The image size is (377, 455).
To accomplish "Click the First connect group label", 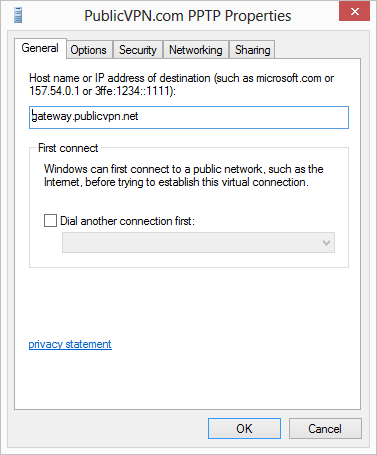I will (68, 148).
